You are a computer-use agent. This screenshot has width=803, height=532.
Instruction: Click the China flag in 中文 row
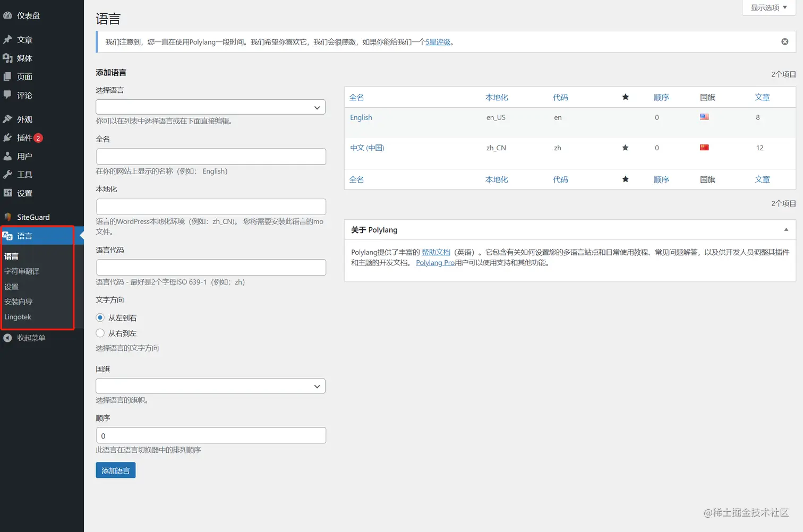[x=704, y=148]
